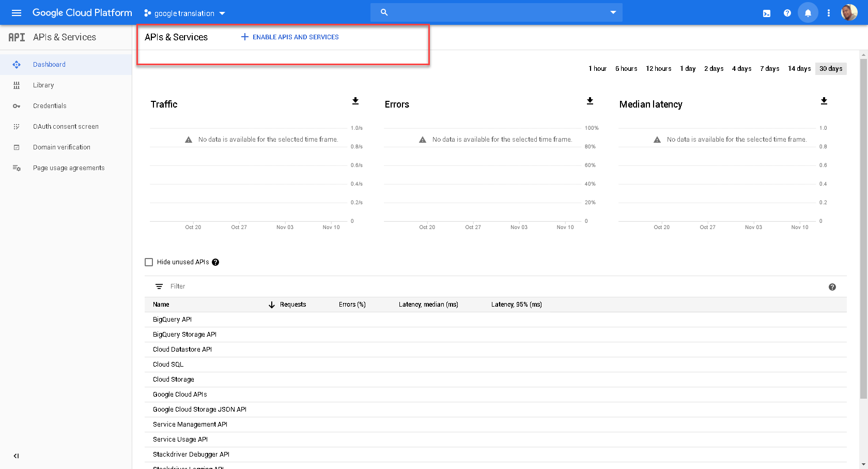Click the Page usage agreements icon
The height and width of the screenshot is (469, 868).
pyautogui.click(x=17, y=168)
